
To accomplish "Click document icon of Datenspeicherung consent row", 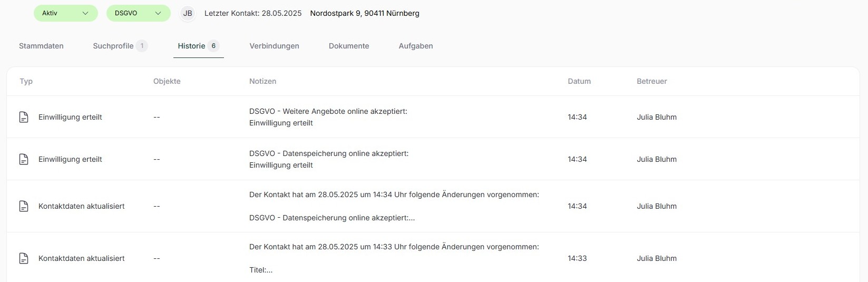I will coord(24,159).
